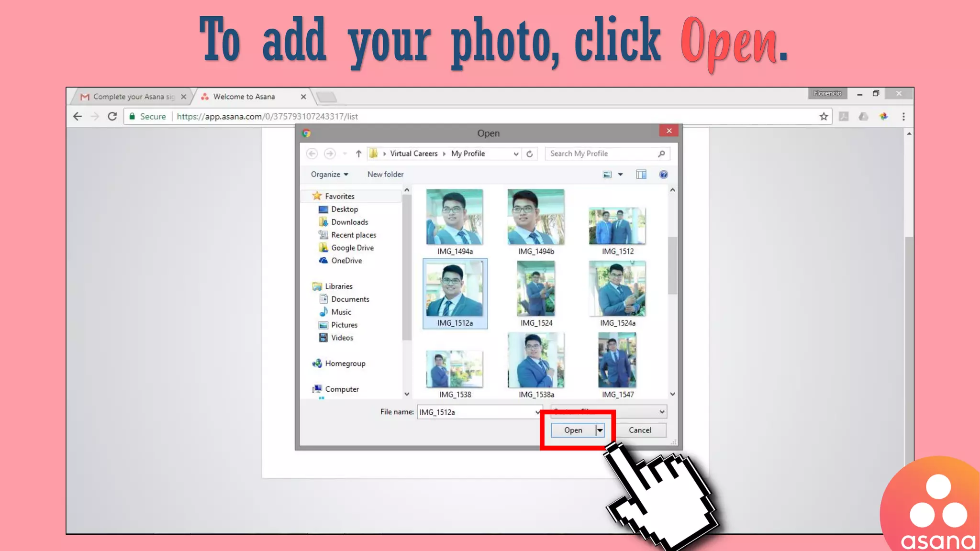Select photo IMG_1538a

536,365
